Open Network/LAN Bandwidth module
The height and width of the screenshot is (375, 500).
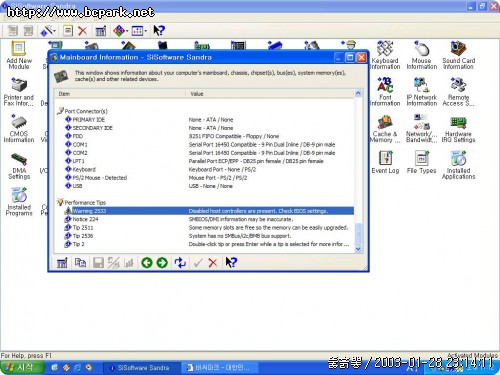pos(422,128)
